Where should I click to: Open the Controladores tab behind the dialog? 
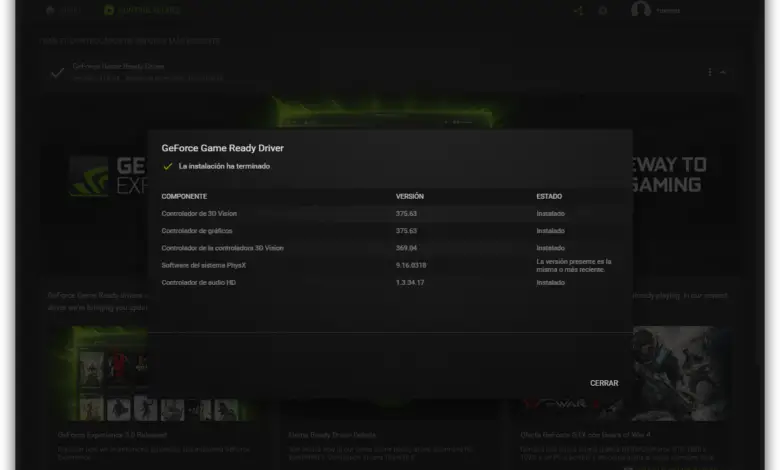(143, 10)
